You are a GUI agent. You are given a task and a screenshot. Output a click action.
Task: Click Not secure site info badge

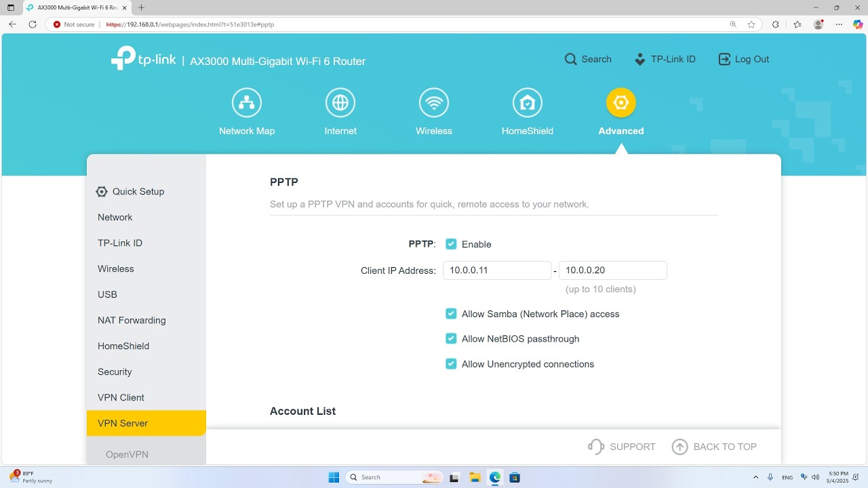tap(75, 24)
